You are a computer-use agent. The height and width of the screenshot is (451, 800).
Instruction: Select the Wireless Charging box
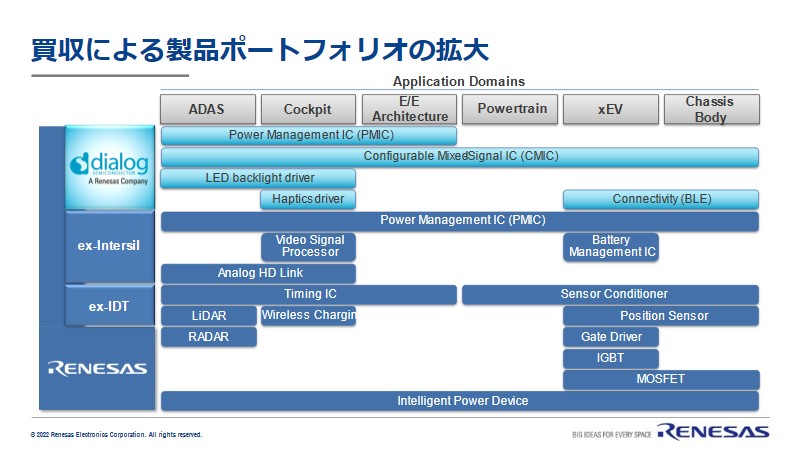point(308,315)
